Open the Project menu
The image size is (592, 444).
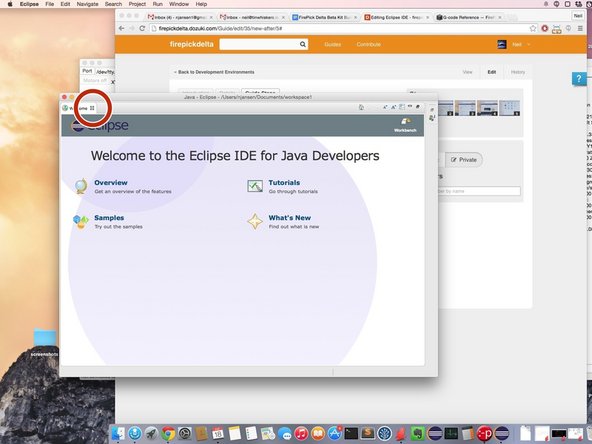[137, 4]
